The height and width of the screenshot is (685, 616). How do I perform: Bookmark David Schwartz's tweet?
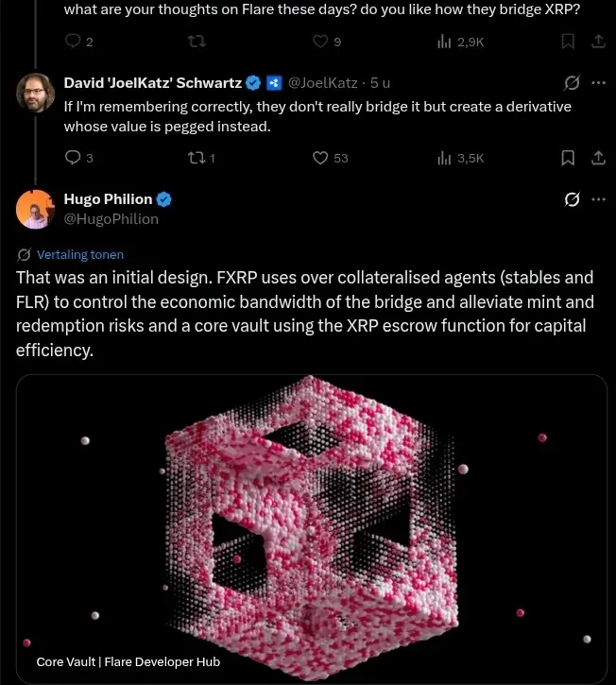tap(568, 158)
